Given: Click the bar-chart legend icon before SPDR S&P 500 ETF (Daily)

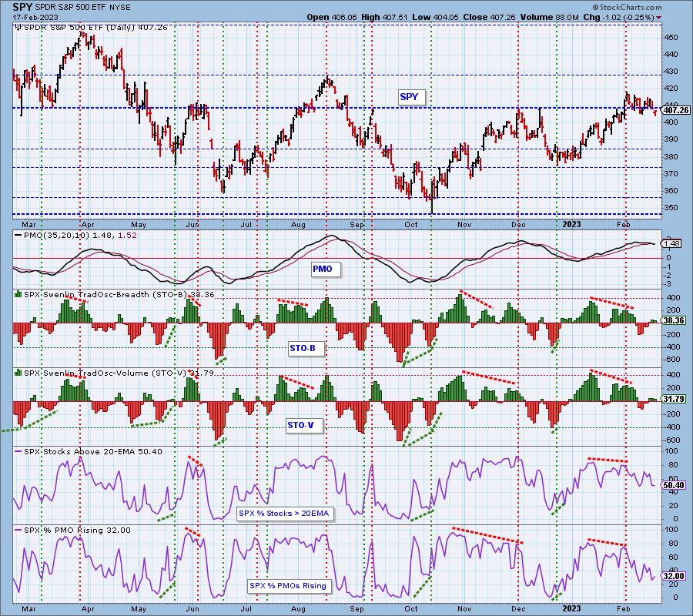Looking at the screenshot, I should click(x=18, y=28).
